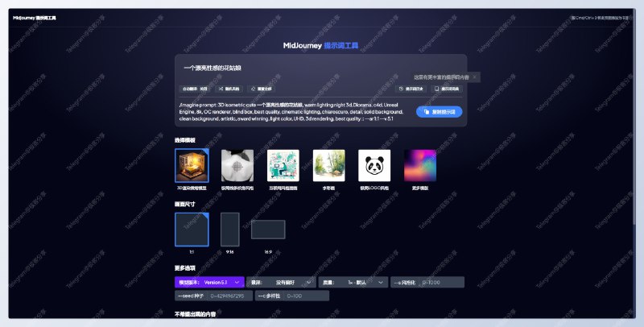This screenshot has height=327, width=644.
Task: Select the internet-style illustration template
Action: (283, 166)
